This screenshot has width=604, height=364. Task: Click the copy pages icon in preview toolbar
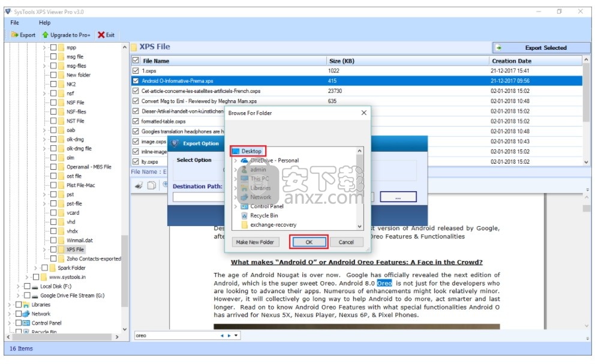click(x=152, y=186)
